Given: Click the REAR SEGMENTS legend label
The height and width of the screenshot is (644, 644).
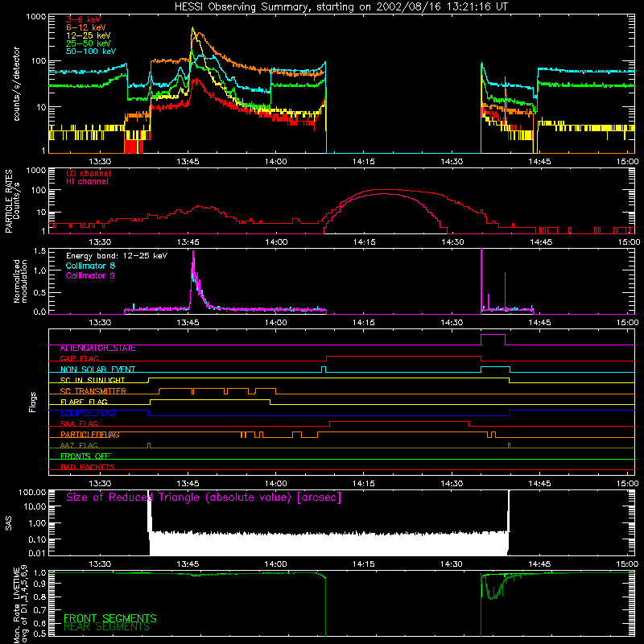Looking at the screenshot, I should (106, 627).
